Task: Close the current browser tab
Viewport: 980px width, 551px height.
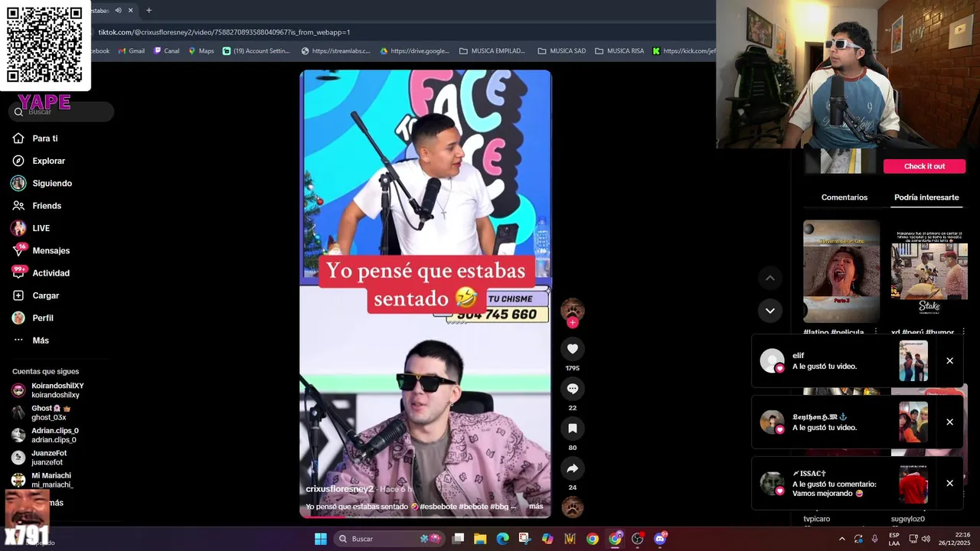Action: coord(131,10)
